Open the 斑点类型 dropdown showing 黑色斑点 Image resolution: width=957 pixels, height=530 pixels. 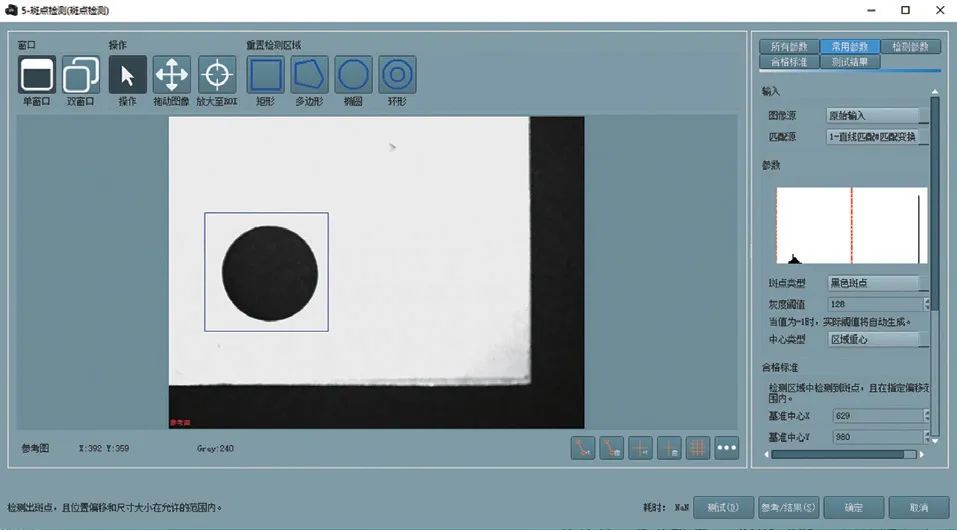878,283
